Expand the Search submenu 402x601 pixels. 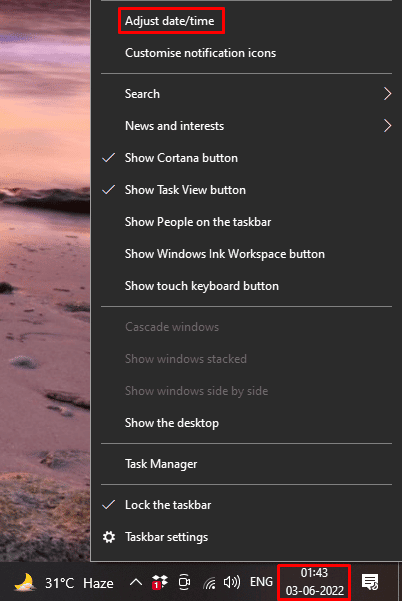[x=246, y=94]
